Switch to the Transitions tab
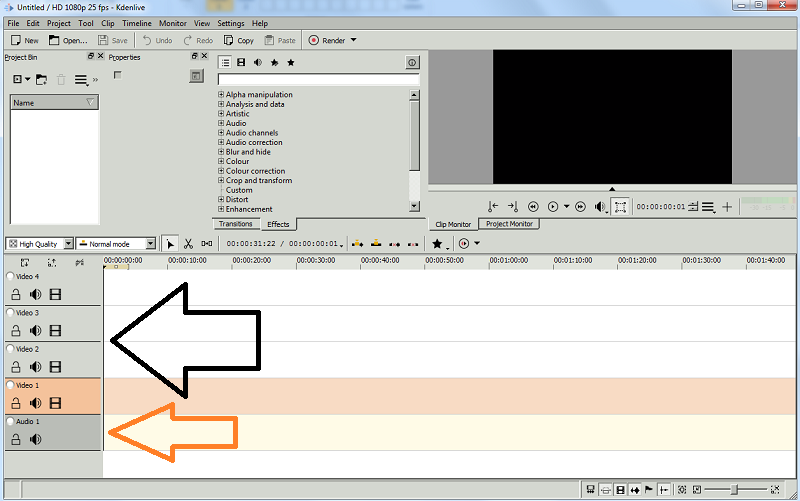The height and width of the screenshot is (501, 800). pos(236,224)
